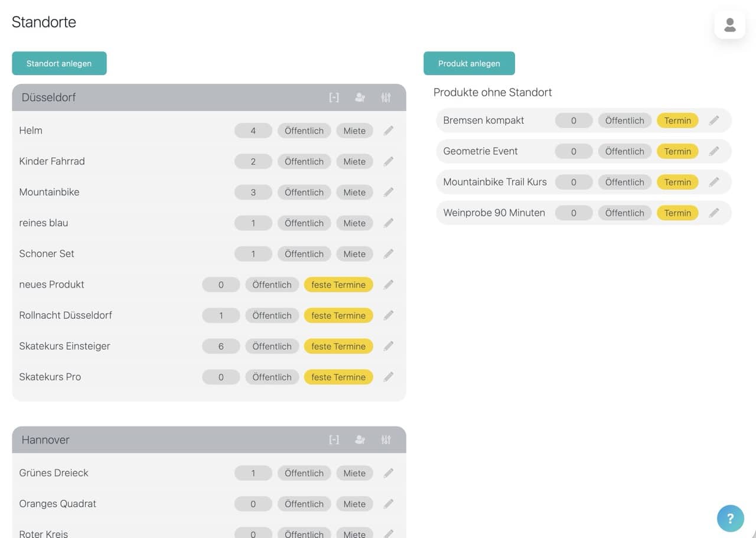Click the Produkt anlegen button
756x538 pixels.
(469, 63)
